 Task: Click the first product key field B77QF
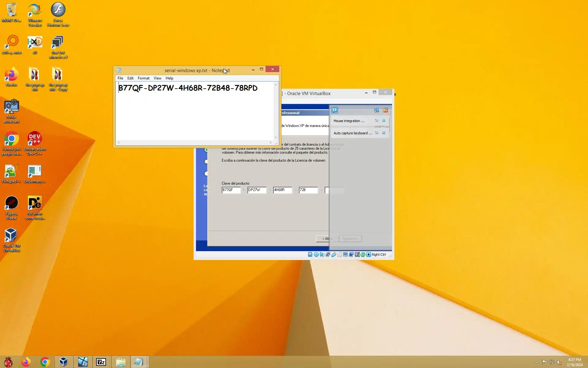point(231,190)
